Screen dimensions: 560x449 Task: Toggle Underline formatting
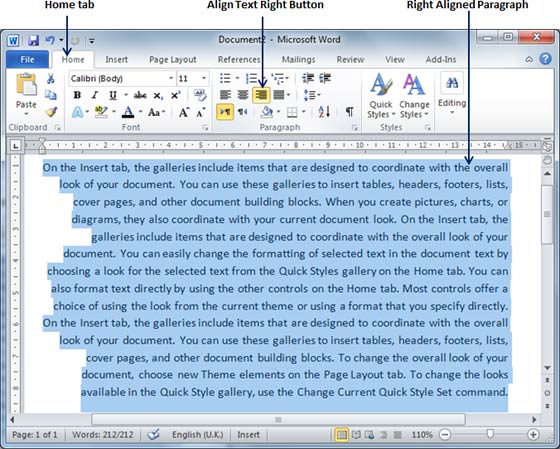pyautogui.click(x=113, y=95)
